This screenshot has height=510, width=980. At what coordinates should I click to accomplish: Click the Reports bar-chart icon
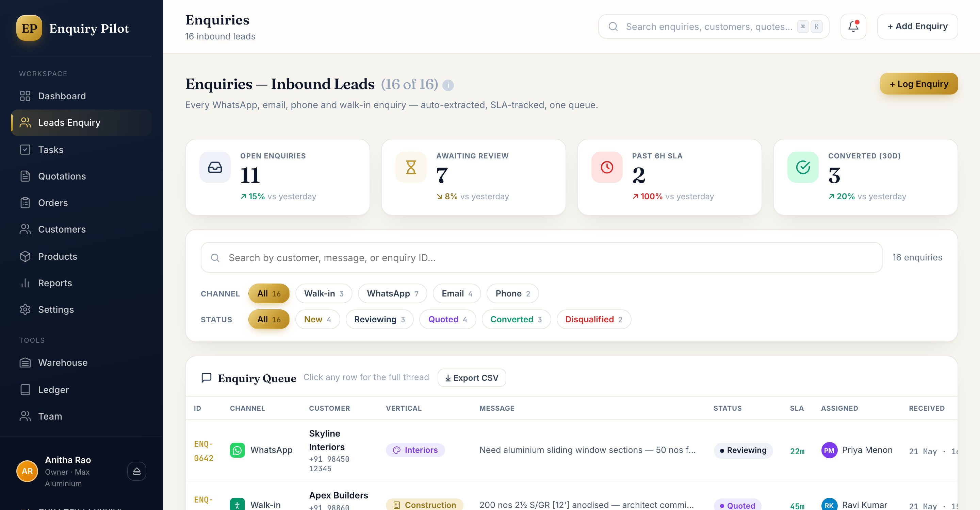pos(25,283)
